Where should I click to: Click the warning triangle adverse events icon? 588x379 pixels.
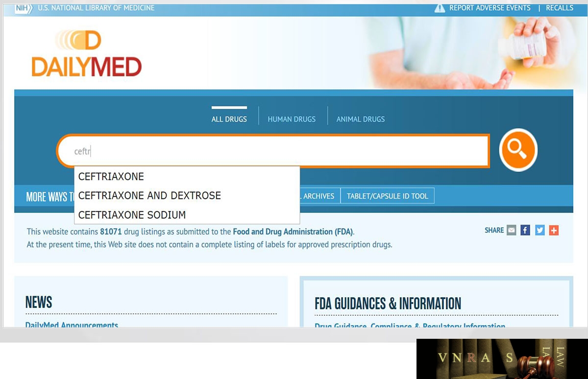point(440,8)
